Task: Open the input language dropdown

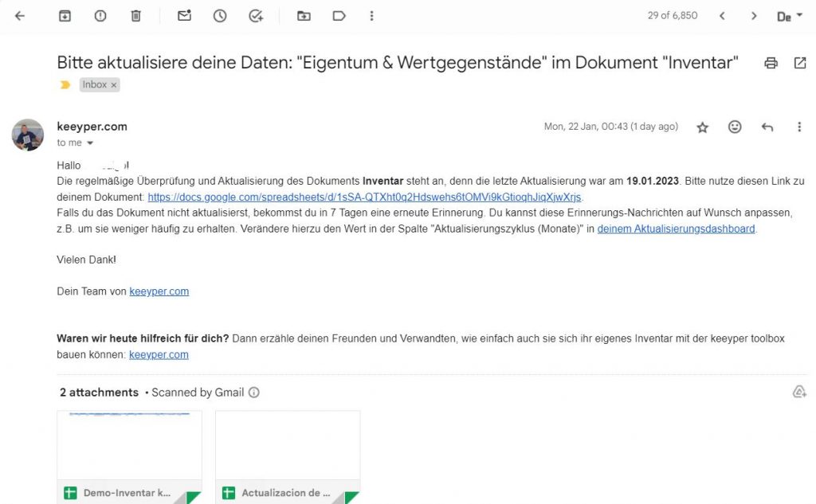Action: tap(790, 16)
